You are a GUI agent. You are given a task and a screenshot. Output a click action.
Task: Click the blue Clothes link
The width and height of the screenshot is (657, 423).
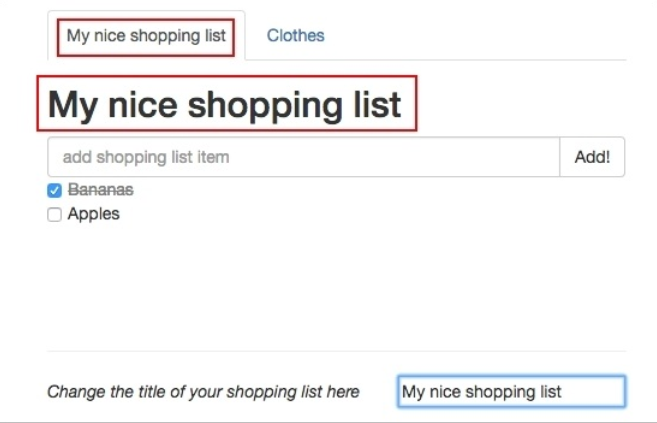295,36
